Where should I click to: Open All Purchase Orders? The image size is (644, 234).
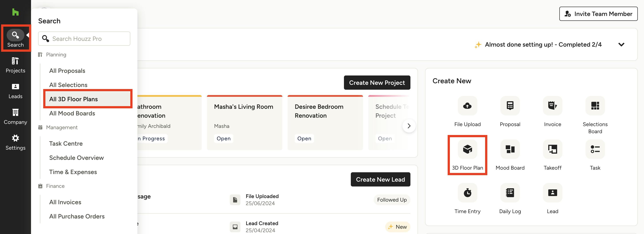77,216
